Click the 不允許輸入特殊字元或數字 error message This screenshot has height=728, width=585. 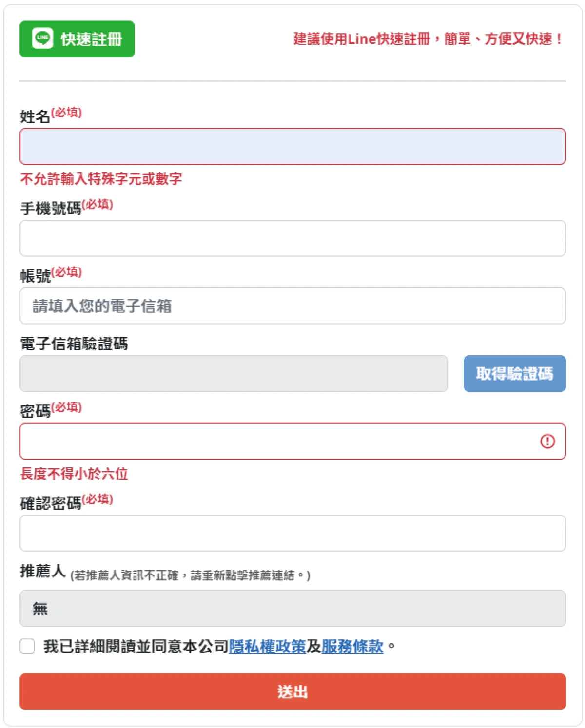tap(101, 179)
